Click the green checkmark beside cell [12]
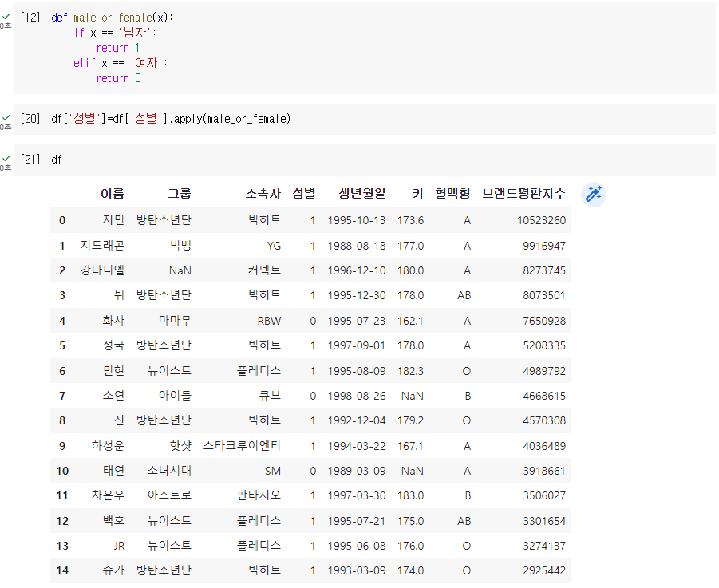This screenshot has height=588, width=719. coord(6,17)
